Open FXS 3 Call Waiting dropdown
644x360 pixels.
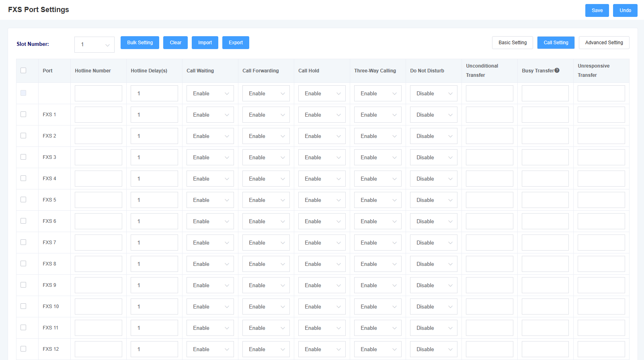(x=210, y=157)
